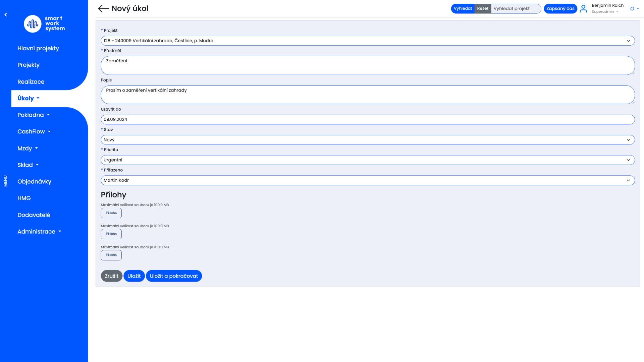Image resolution: width=644 pixels, height=362 pixels.
Task: Open the Stav dropdown showing Nový
Action: tap(367, 140)
